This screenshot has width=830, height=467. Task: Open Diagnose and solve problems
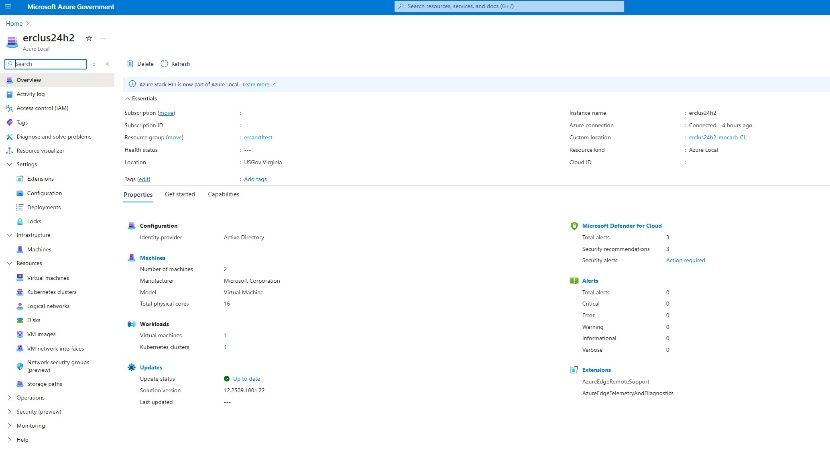click(53, 137)
